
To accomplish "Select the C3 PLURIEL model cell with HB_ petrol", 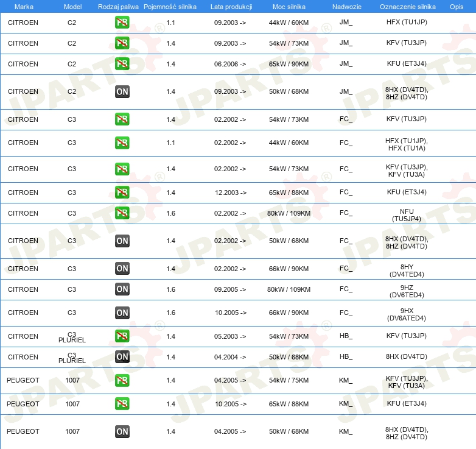I will 72,337.
